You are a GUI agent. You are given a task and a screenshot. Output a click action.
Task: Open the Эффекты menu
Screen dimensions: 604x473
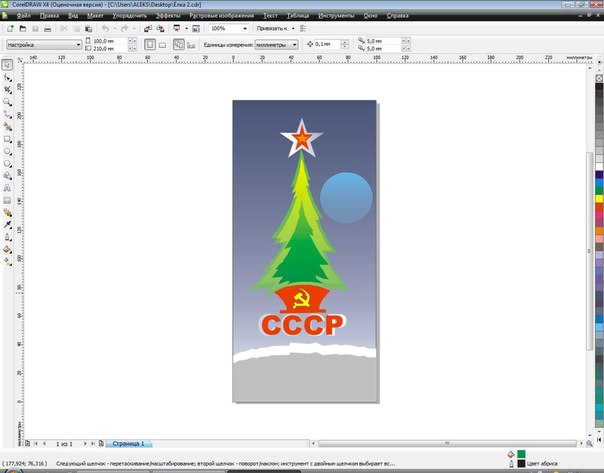click(168, 16)
